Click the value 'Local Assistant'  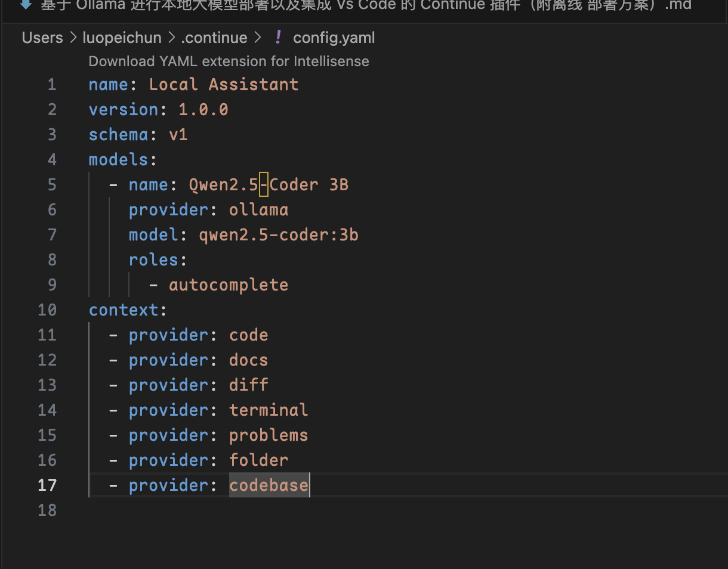click(224, 85)
